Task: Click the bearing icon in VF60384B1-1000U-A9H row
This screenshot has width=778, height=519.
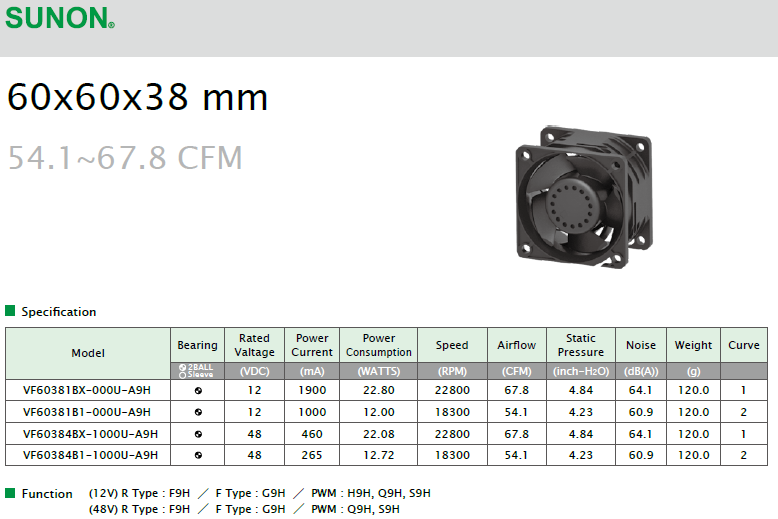Action: click(x=198, y=455)
